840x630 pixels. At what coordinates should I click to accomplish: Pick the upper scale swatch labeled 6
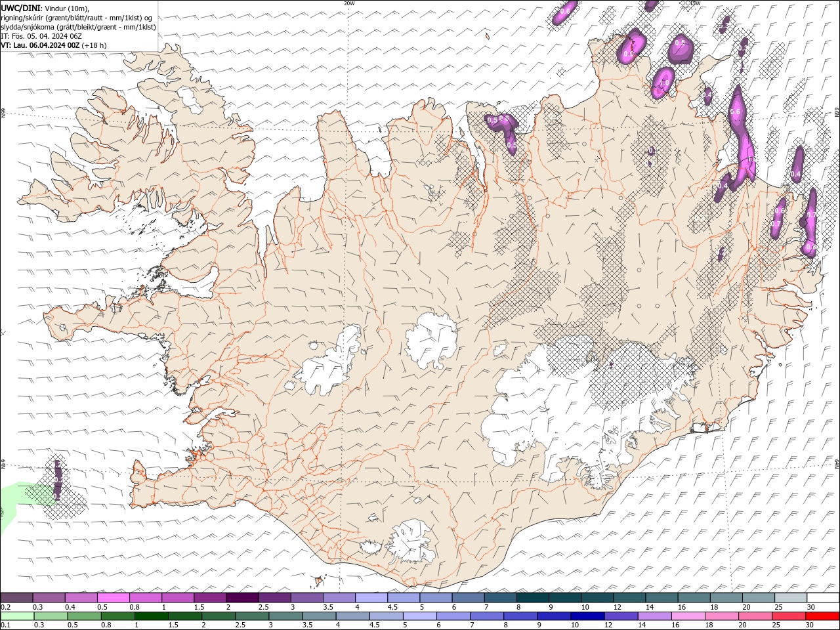click(468, 598)
